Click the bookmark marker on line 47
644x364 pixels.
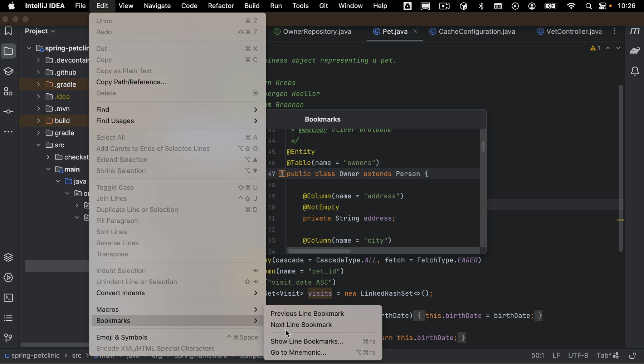pyautogui.click(x=282, y=174)
